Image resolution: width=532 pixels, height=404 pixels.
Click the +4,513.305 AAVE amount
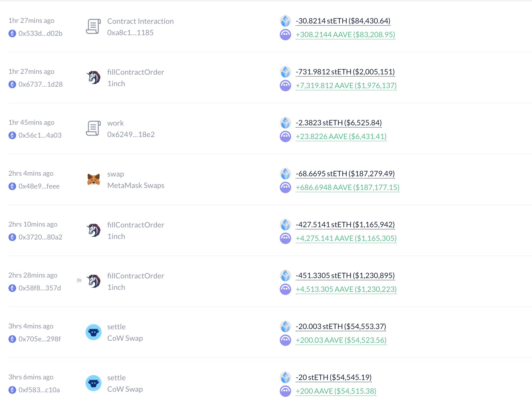[x=346, y=289]
